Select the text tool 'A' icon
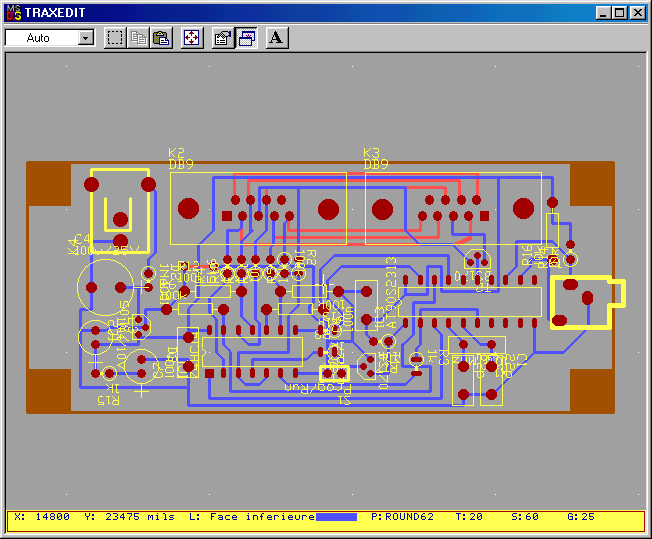Image resolution: width=652 pixels, height=539 pixels. [x=278, y=38]
